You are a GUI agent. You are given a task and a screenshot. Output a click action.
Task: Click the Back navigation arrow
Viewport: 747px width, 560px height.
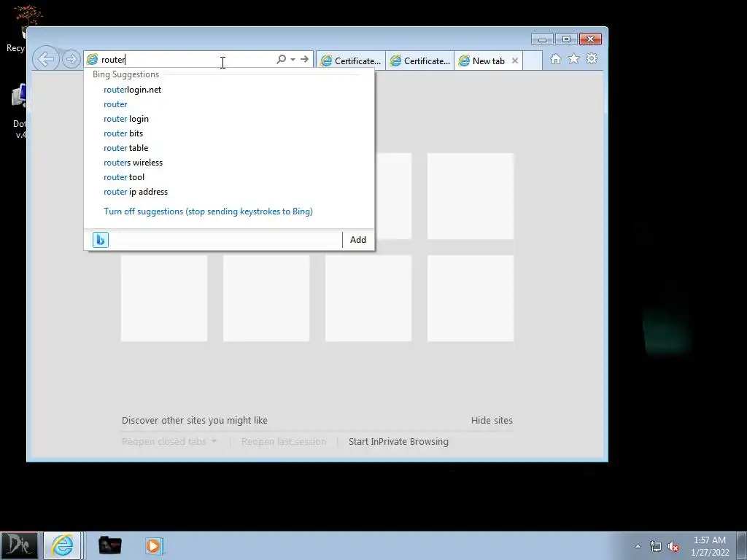[x=46, y=59]
